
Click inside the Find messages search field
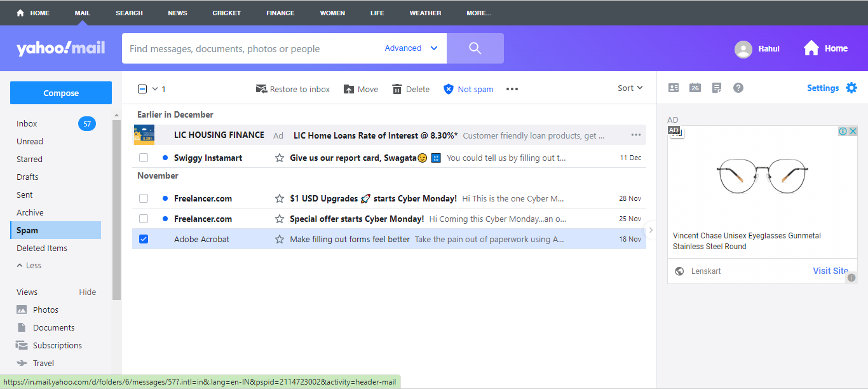[251, 48]
